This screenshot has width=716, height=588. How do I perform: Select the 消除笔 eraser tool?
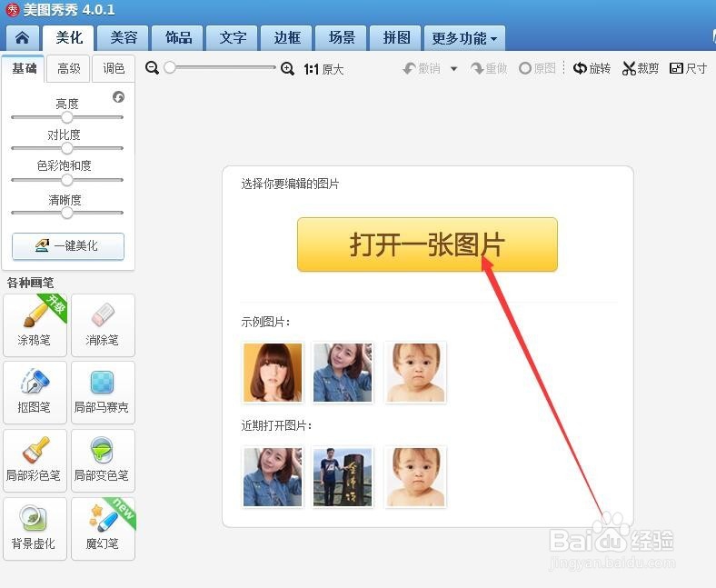pos(103,324)
